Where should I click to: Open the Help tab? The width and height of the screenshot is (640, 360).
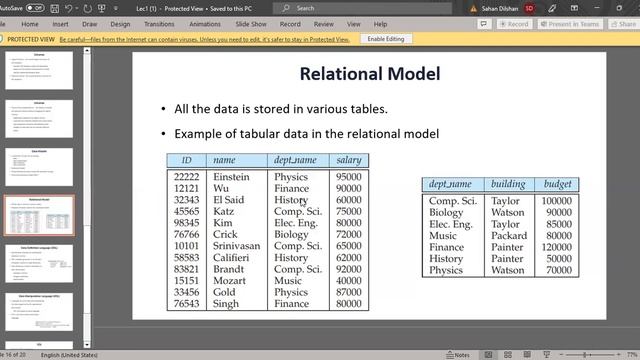380,24
